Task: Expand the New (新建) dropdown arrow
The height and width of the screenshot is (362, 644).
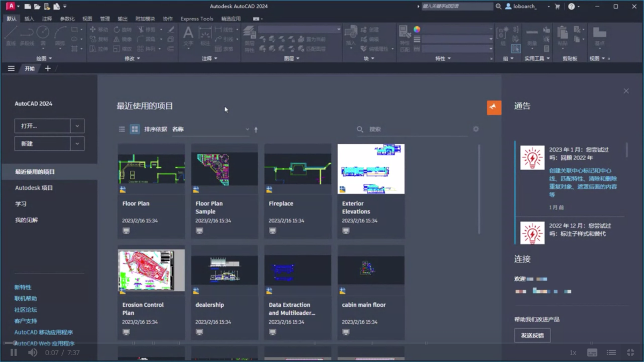Action: point(77,144)
